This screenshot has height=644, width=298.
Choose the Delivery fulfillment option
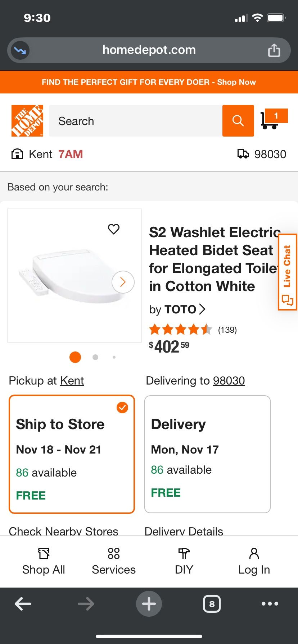click(x=207, y=454)
